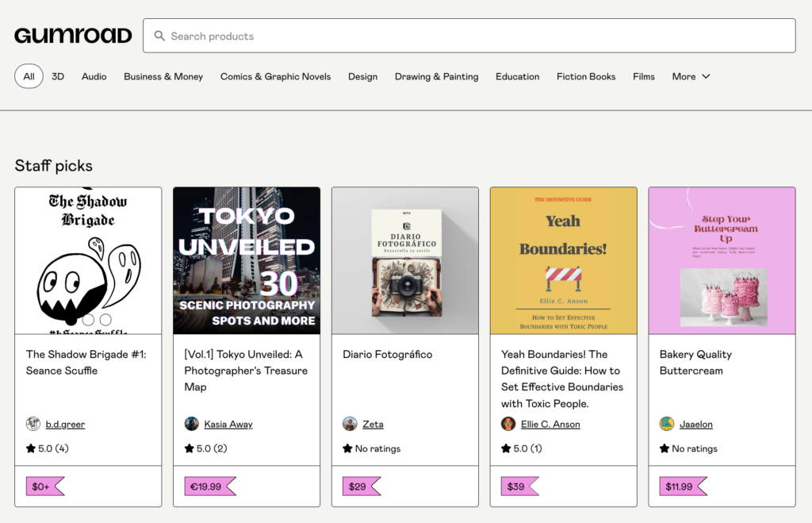Click the $29 price tag
Viewport: 812px width, 523px height.
tap(362, 486)
